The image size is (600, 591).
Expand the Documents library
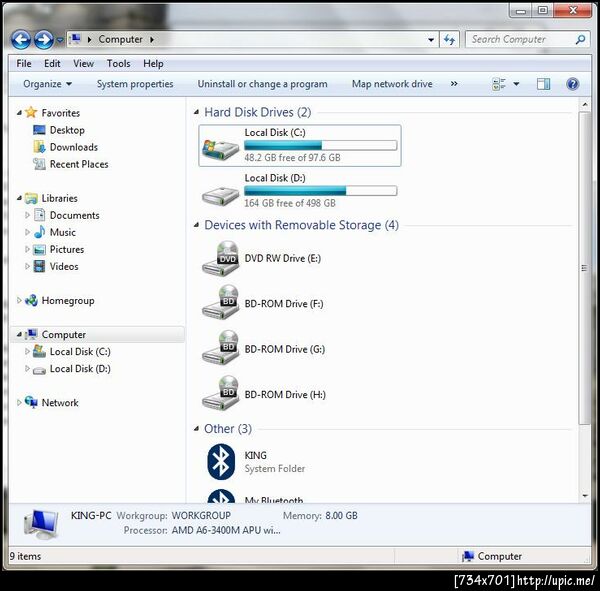tap(27, 215)
